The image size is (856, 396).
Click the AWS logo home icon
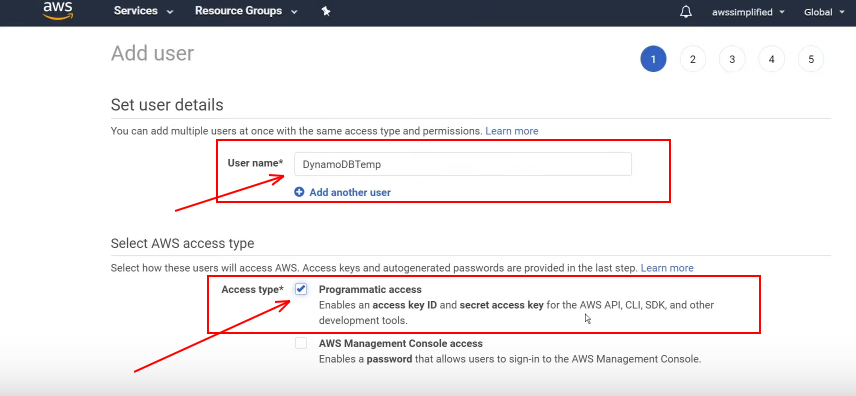(x=58, y=10)
